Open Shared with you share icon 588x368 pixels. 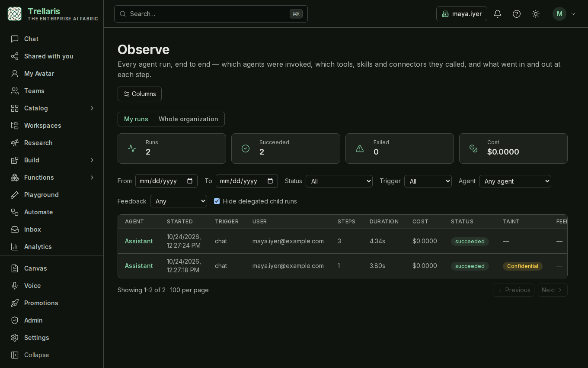click(x=15, y=56)
